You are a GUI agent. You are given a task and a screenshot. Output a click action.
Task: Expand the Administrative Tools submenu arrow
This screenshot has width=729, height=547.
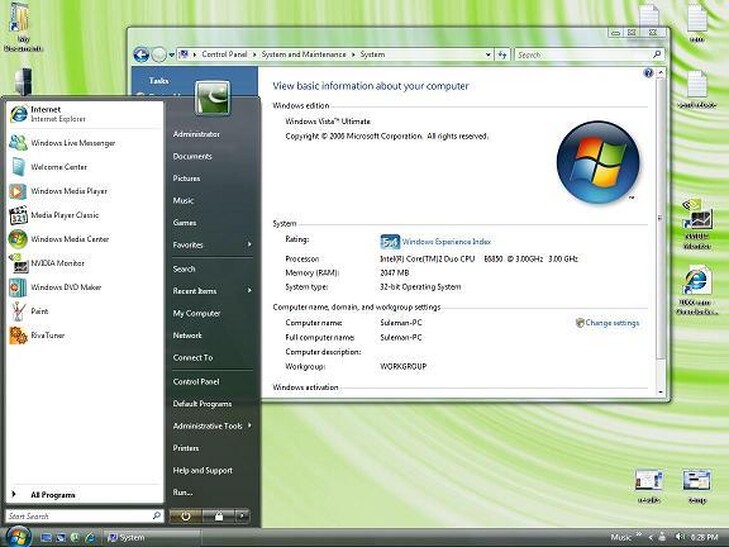click(250, 425)
